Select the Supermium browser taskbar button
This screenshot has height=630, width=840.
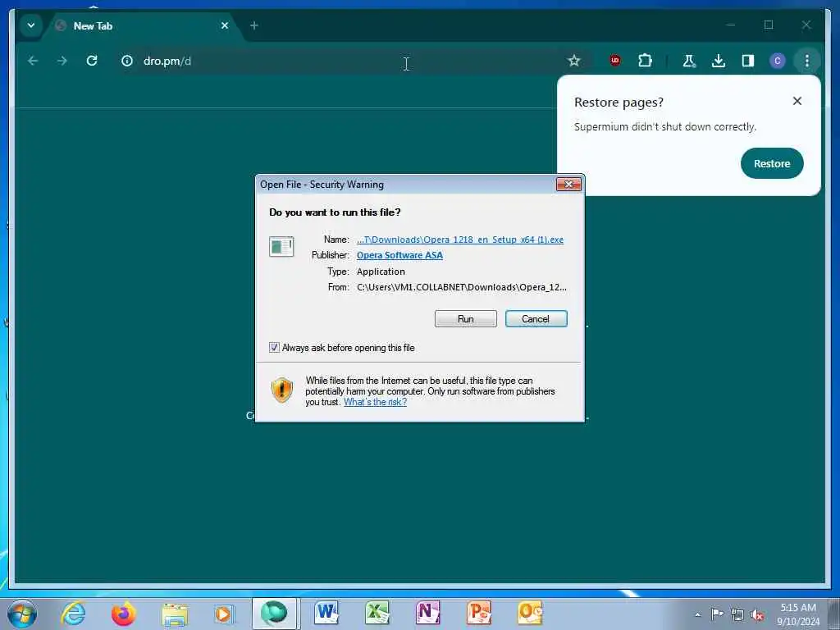point(274,613)
